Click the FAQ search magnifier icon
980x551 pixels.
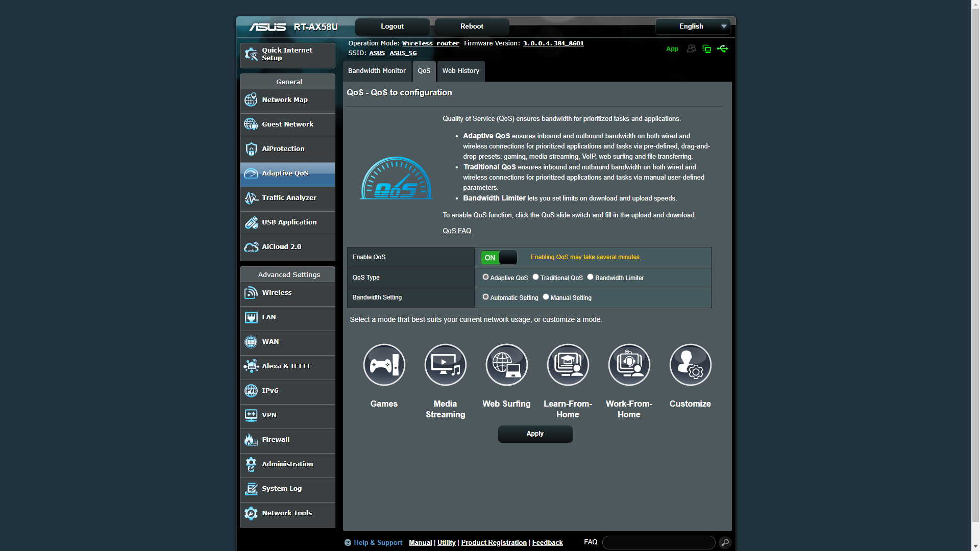[x=725, y=542]
